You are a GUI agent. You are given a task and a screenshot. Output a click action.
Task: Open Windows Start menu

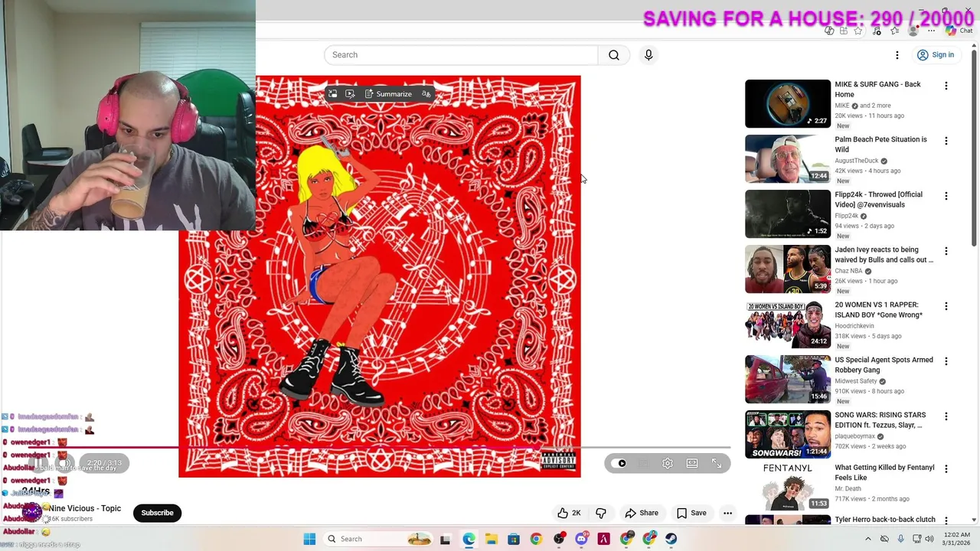pos(309,539)
